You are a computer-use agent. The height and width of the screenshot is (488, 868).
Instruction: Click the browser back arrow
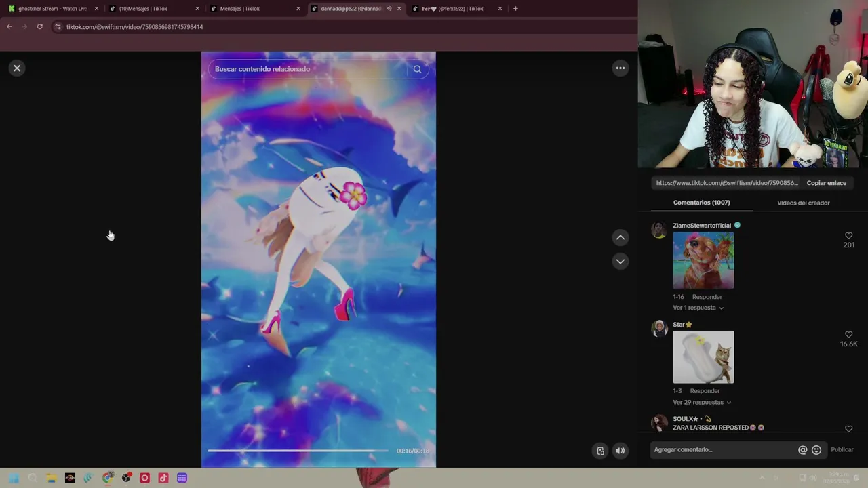(x=9, y=26)
